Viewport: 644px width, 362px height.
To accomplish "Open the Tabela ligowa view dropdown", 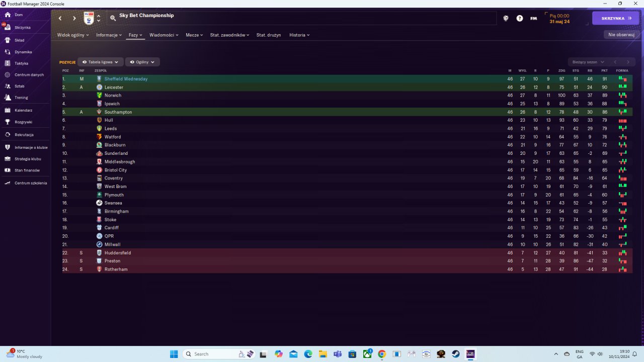I will click(101, 62).
